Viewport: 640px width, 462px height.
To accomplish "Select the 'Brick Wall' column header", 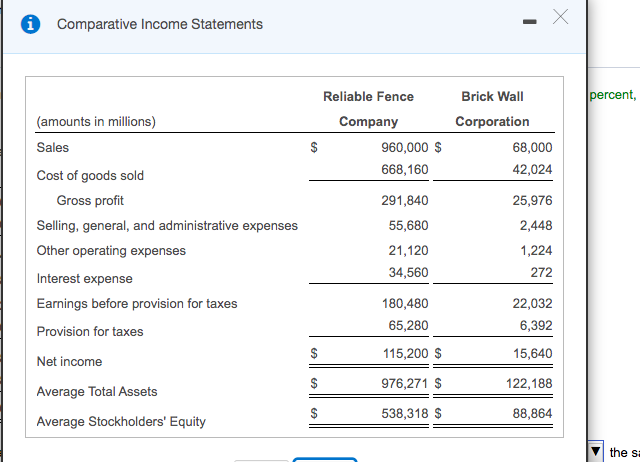I will [492, 97].
